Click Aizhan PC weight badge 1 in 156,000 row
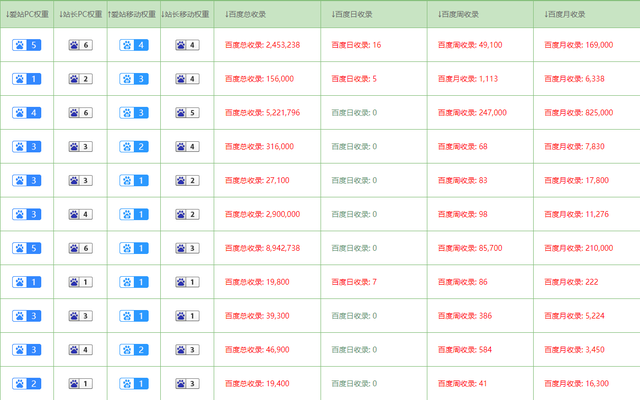The image size is (640, 400). coord(27,79)
